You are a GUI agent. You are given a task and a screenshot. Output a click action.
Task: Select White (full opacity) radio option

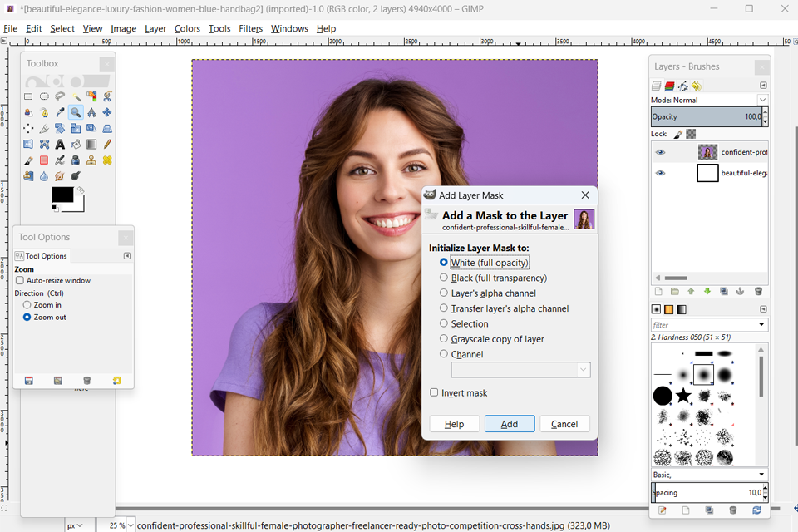(x=444, y=262)
